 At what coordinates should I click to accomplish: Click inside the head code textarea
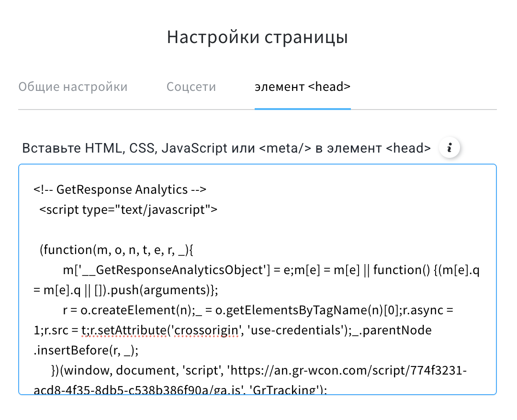(x=258, y=279)
